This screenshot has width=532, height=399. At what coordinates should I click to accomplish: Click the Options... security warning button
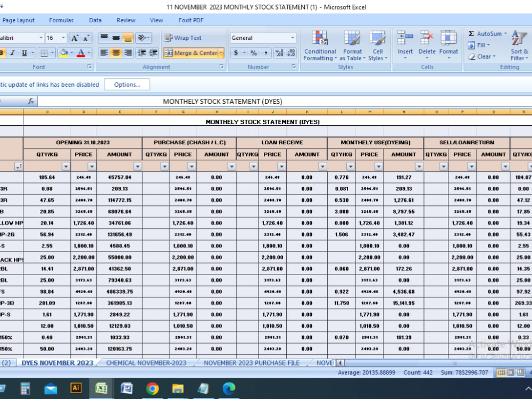(x=127, y=85)
